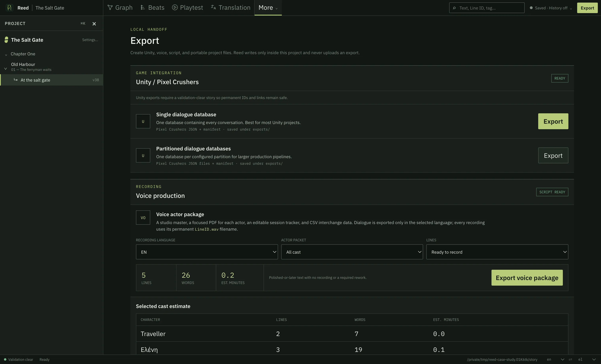Click the Graph tab icon
This screenshot has height=364, width=601.
(x=110, y=8)
